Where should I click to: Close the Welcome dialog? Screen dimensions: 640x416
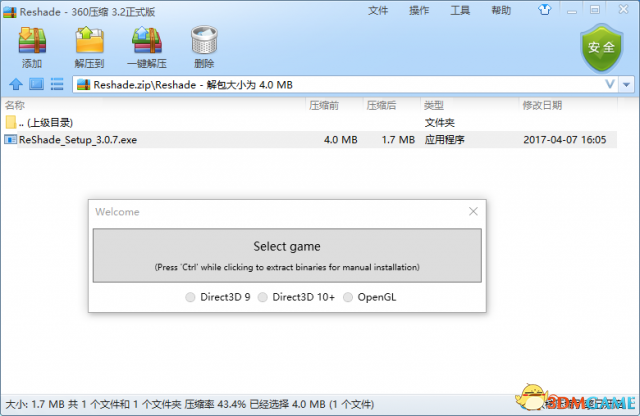click(x=473, y=211)
